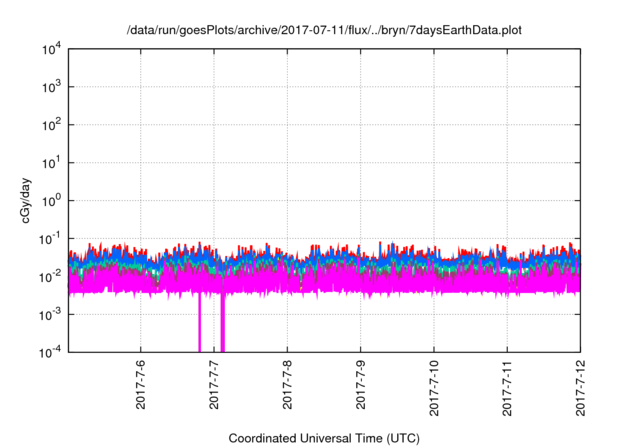Click the 10^3 y-axis tick label
This screenshot has height=448, width=640.
(x=51, y=87)
